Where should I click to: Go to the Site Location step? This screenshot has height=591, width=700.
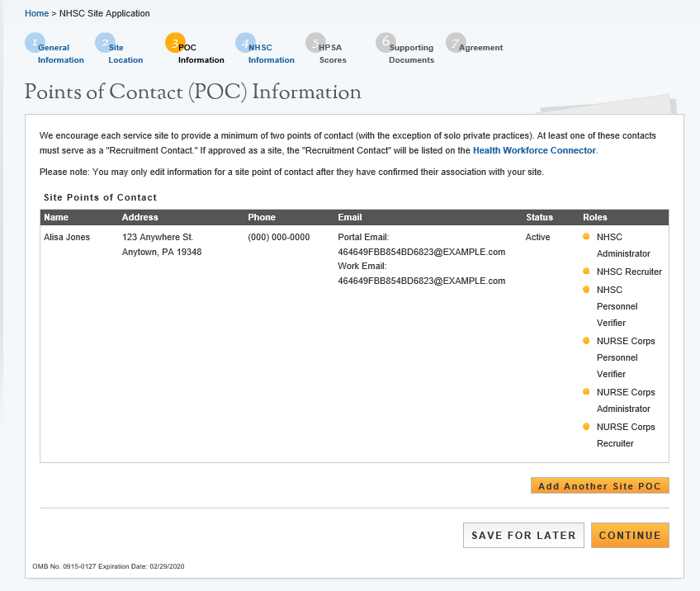(x=125, y=54)
